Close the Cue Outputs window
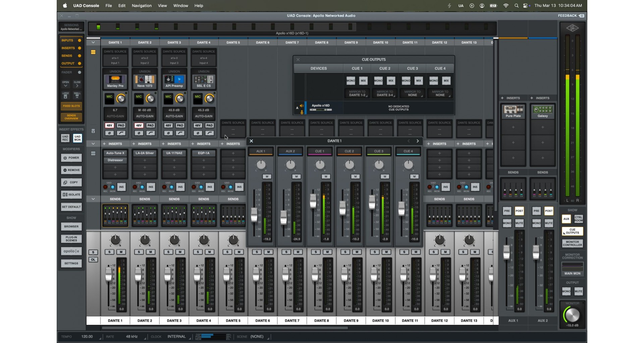644x343 pixels. tap(298, 60)
